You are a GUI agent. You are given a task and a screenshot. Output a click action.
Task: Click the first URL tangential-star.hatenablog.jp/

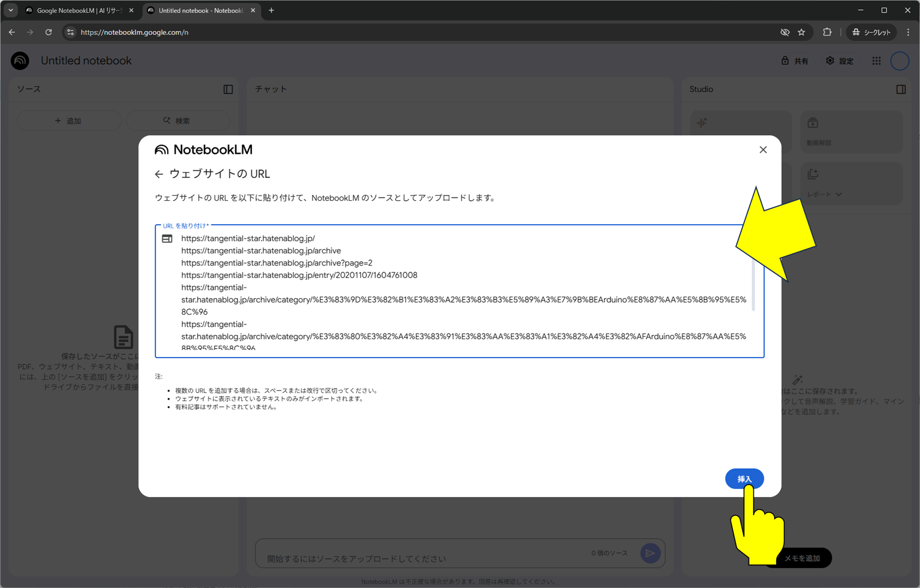tap(248, 238)
